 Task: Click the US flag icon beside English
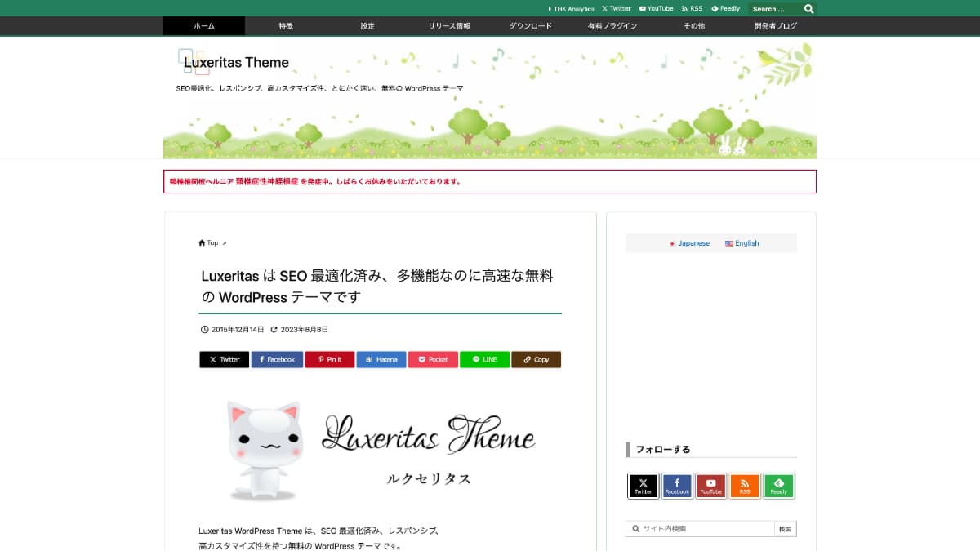coord(729,243)
